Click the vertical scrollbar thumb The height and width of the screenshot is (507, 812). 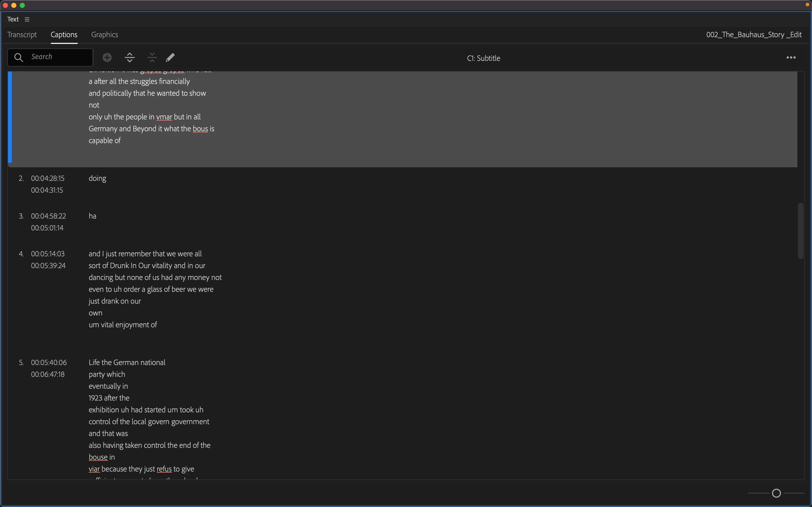click(801, 231)
